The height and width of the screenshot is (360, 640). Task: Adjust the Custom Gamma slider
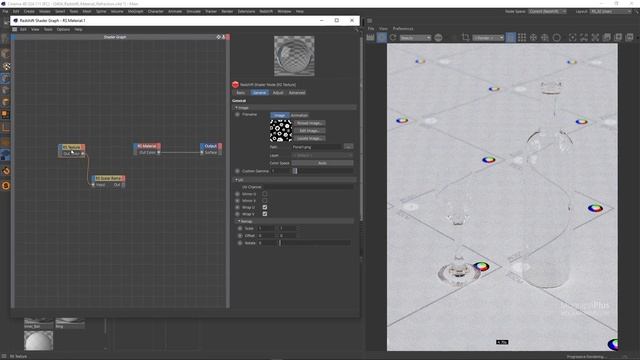point(323,171)
